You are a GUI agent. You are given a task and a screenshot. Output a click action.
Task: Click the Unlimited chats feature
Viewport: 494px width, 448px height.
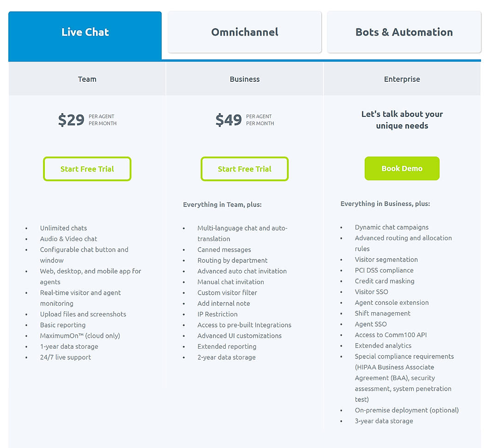click(63, 228)
